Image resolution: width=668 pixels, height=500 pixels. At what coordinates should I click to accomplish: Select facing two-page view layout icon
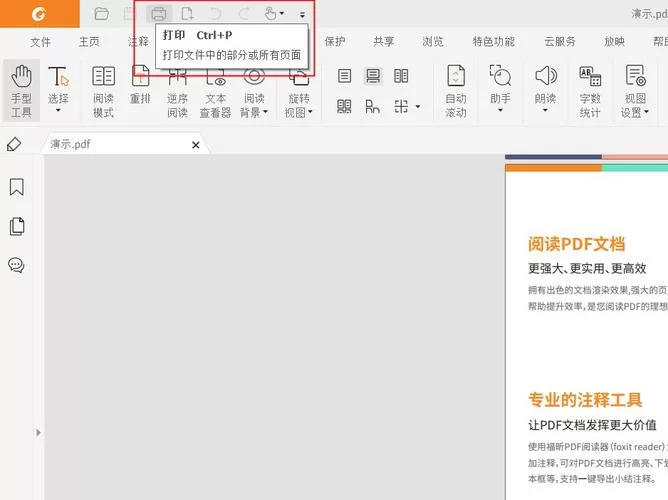(401, 76)
